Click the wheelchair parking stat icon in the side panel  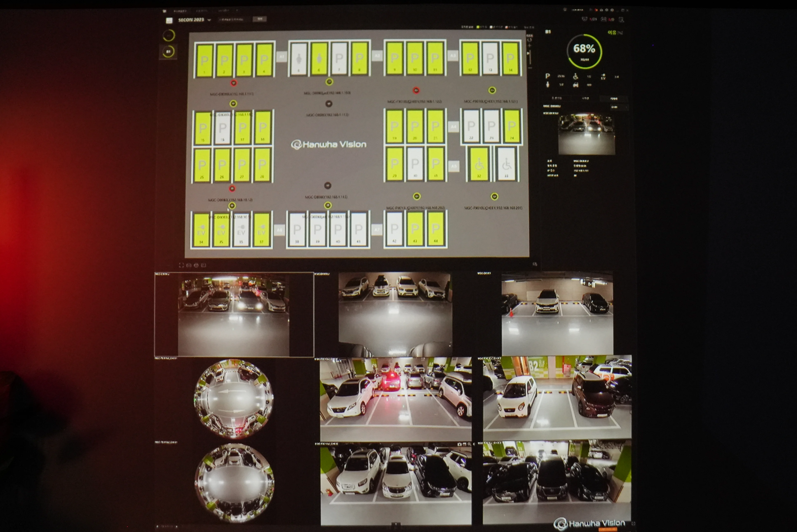[x=575, y=76]
